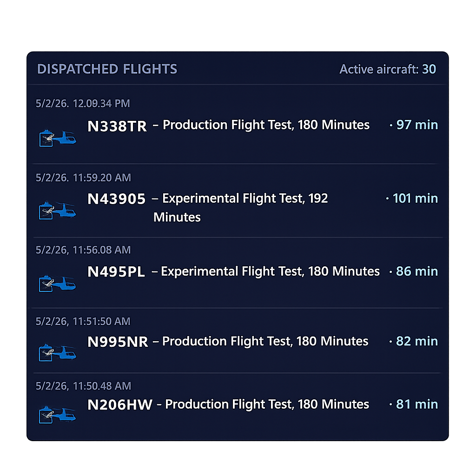Open flight N206HW tail number

coord(119,405)
